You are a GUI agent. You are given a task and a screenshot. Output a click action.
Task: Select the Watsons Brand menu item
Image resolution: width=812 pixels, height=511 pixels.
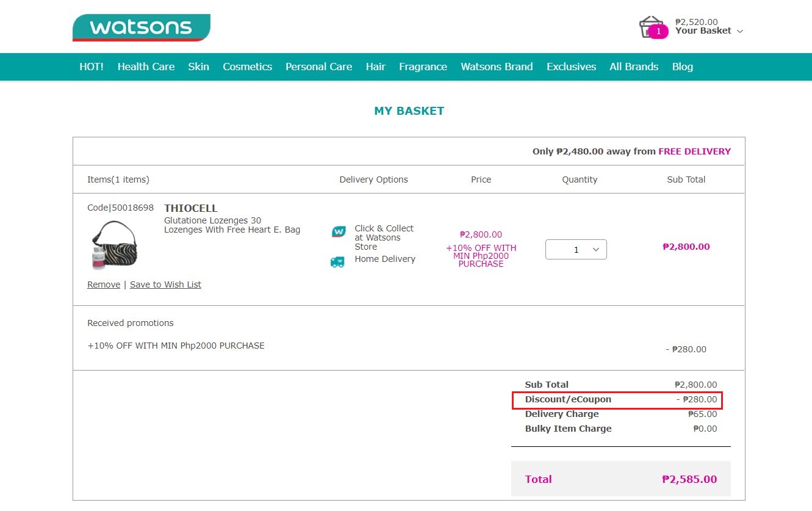coord(497,67)
